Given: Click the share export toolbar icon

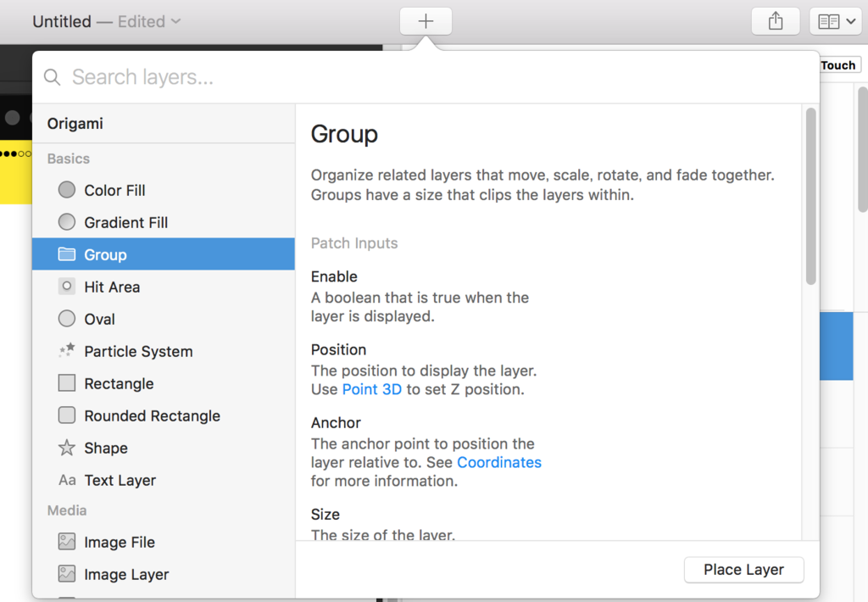Looking at the screenshot, I should (776, 21).
